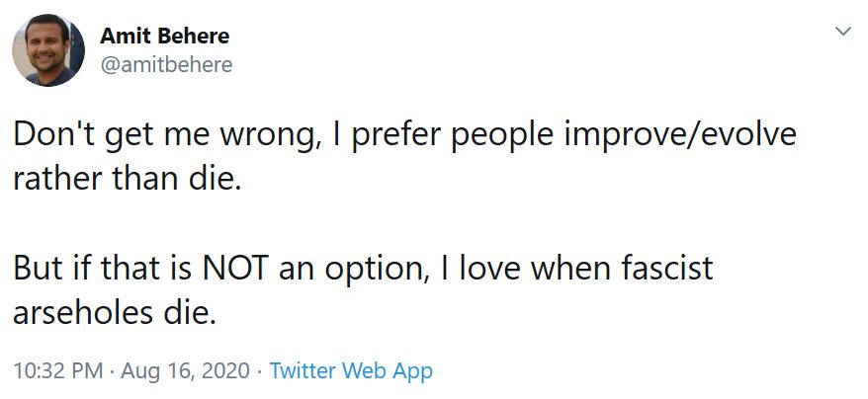
Task: Select the Aug 16, 2020 date
Action: [x=186, y=370]
